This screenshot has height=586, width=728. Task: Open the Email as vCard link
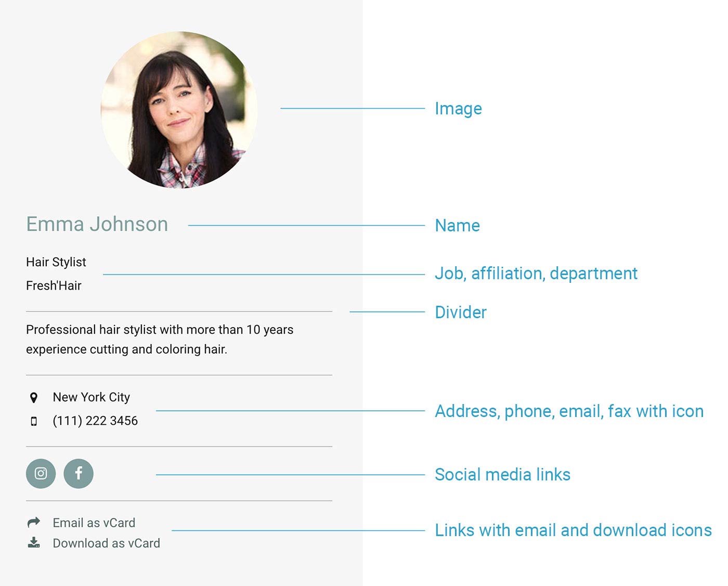(x=93, y=523)
